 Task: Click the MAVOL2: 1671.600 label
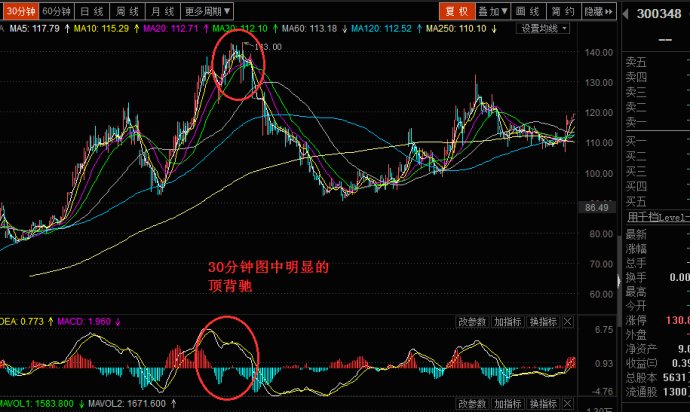coord(127,404)
